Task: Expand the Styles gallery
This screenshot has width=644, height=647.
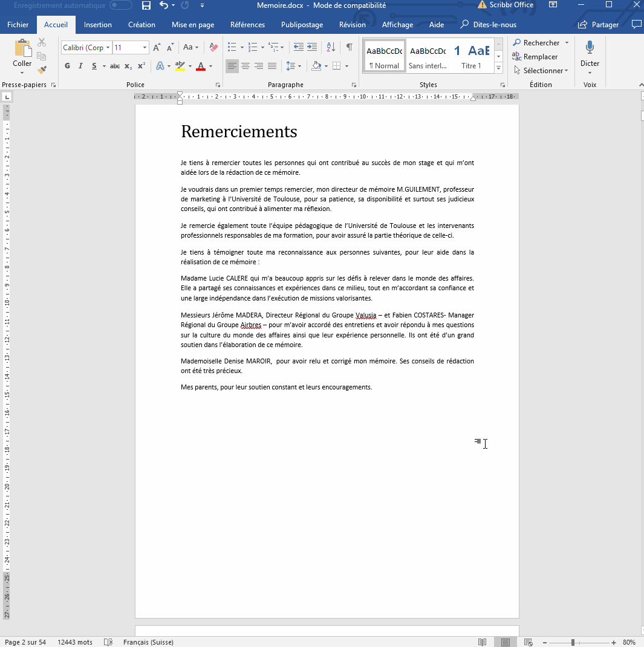Action: pos(498,67)
